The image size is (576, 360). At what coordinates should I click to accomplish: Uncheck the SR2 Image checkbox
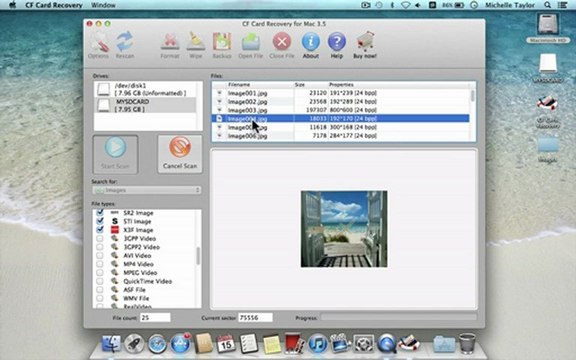tap(100, 213)
